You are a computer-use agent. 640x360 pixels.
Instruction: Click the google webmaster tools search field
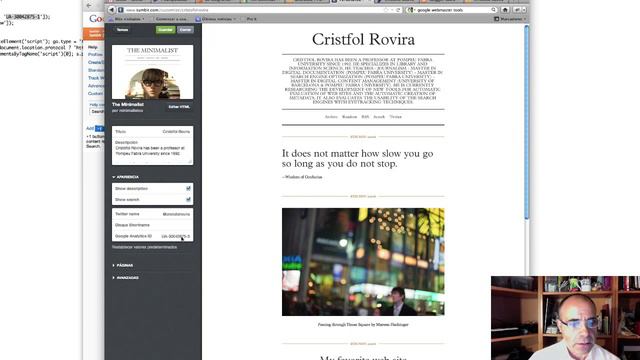click(452, 10)
